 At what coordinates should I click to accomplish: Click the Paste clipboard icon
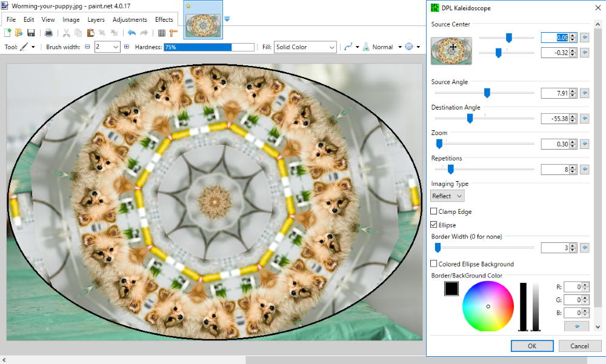pyautogui.click(x=90, y=33)
